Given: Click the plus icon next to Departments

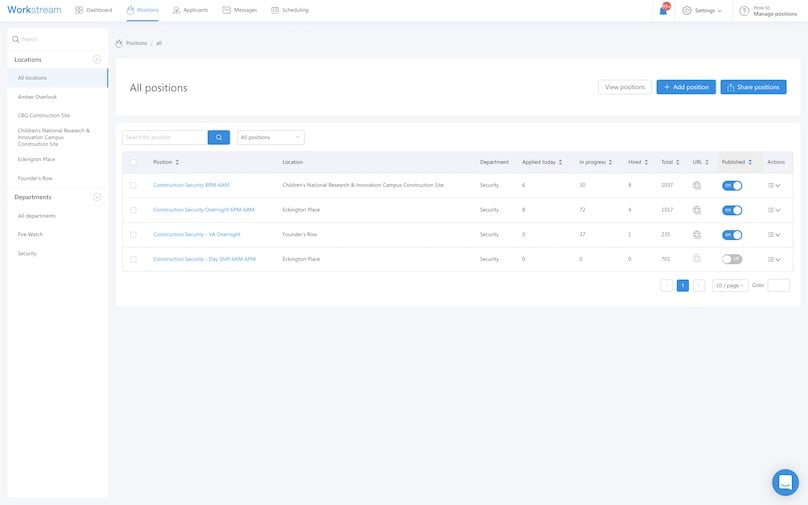Looking at the screenshot, I should click(x=97, y=197).
